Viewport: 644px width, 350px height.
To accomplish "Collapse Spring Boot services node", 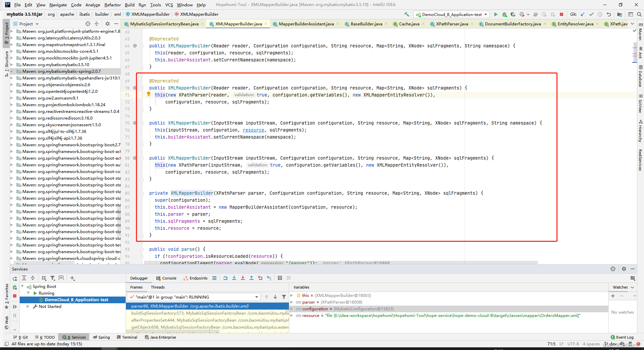I will click(x=22, y=286).
